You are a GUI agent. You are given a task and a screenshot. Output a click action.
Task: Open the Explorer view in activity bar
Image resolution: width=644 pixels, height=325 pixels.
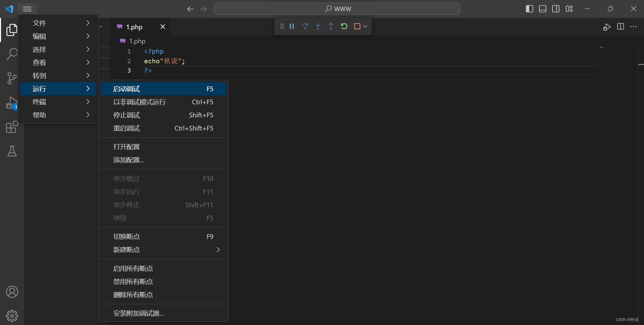coord(12,30)
